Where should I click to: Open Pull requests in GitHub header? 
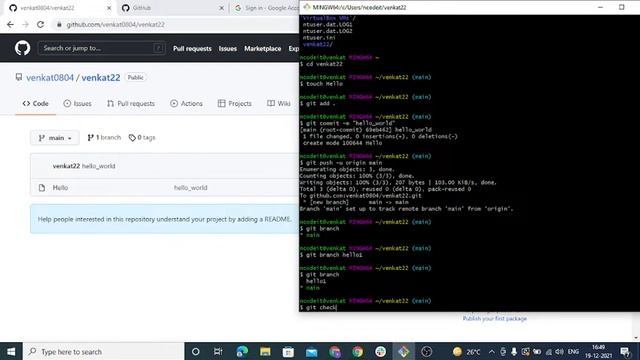pyautogui.click(x=192, y=49)
